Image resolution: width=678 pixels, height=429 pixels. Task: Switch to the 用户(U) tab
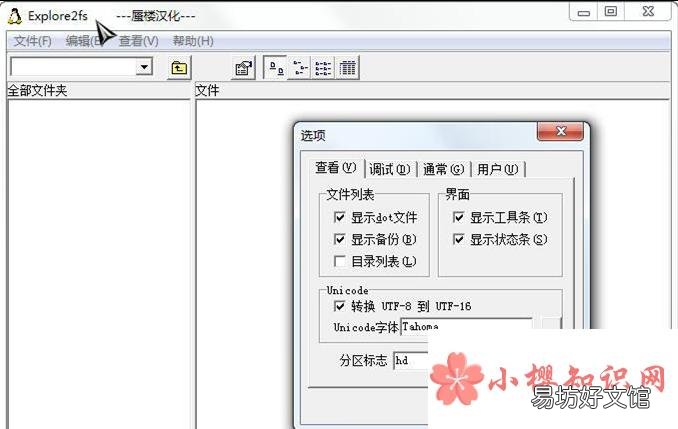497,169
